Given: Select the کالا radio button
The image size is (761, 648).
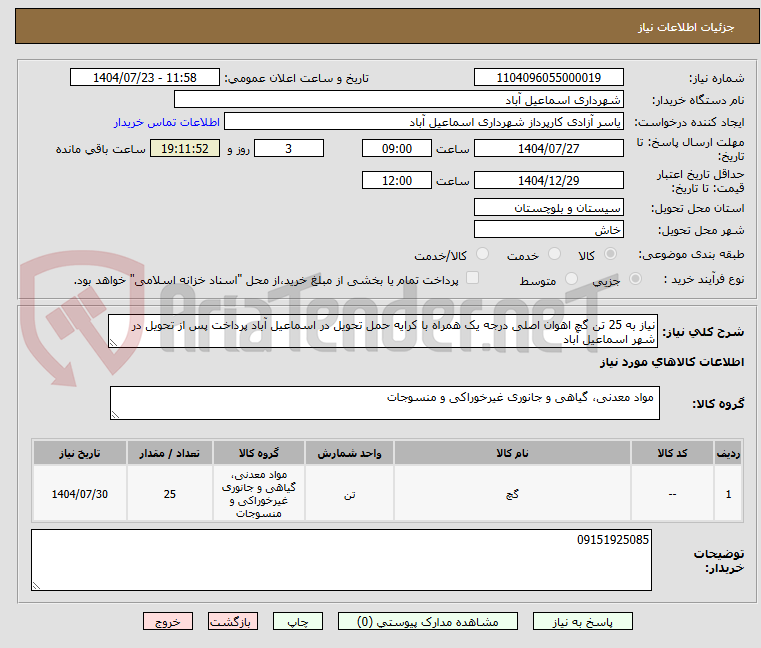Looking at the screenshot, I should coord(611,254).
